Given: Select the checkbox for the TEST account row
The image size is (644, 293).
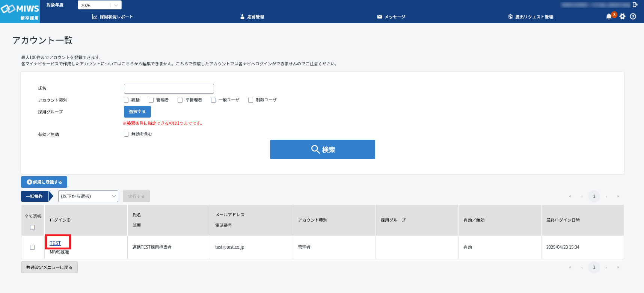Looking at the screenshot, I should pyautogui.click(x=32, y=247).
